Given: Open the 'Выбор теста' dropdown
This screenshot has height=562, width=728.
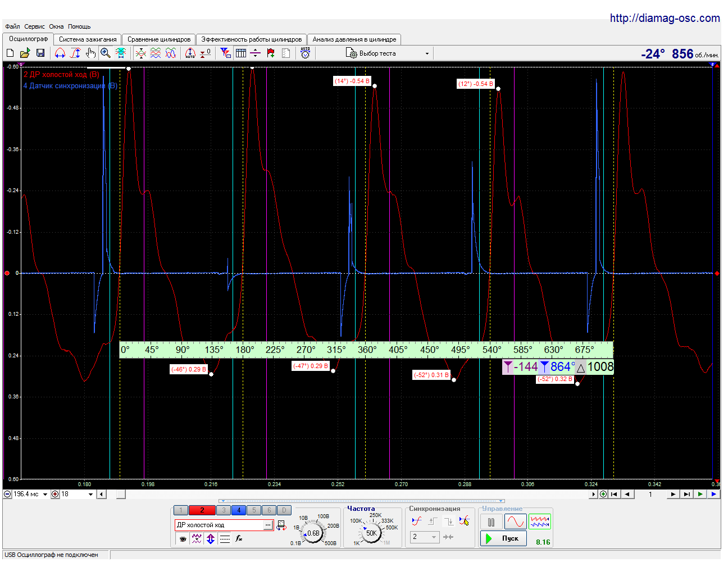Looking at the screenshot, I should click(388, 53).
